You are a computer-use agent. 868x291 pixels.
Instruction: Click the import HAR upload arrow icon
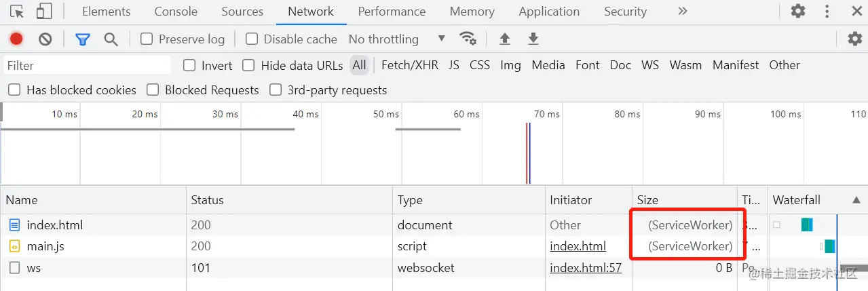click(505, 39)
